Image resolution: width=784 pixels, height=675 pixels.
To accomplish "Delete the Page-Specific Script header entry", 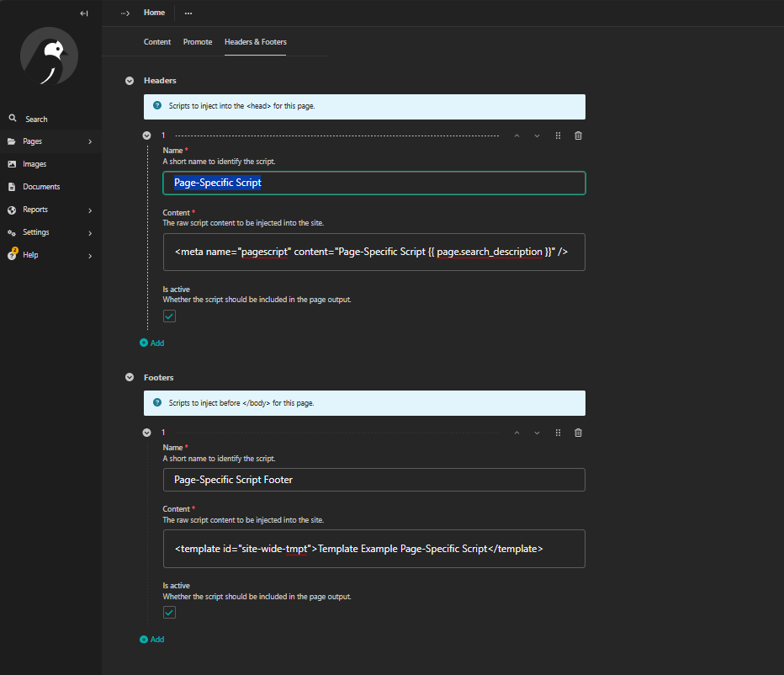I will point(578,135).
